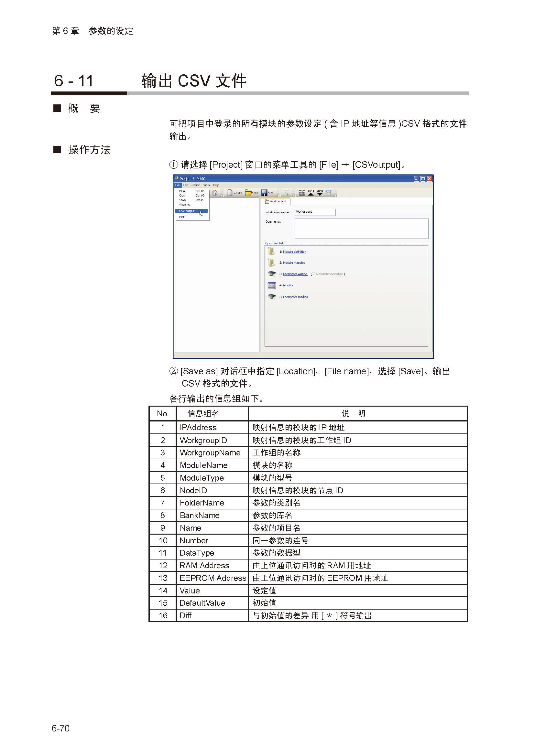Image resolution: width=535 pixels, height=756 pixels.
Task: Open the Online menu
Action: 196,185
